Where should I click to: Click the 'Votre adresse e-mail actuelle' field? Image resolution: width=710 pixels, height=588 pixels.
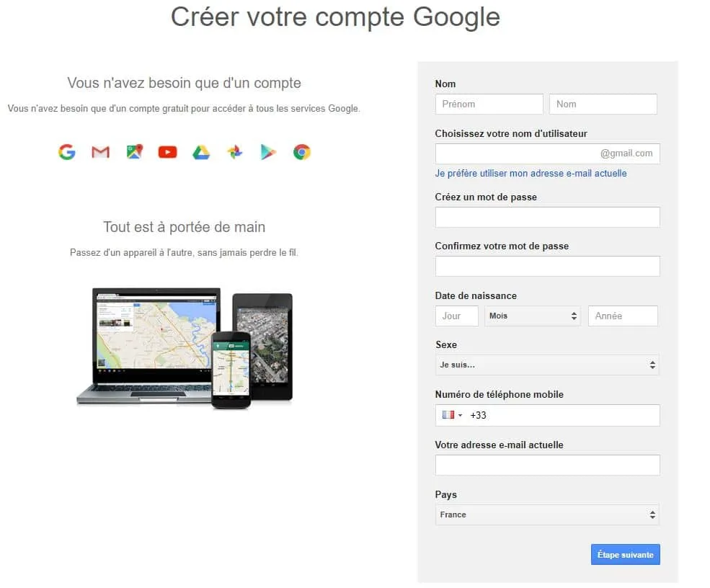(547, 465)
